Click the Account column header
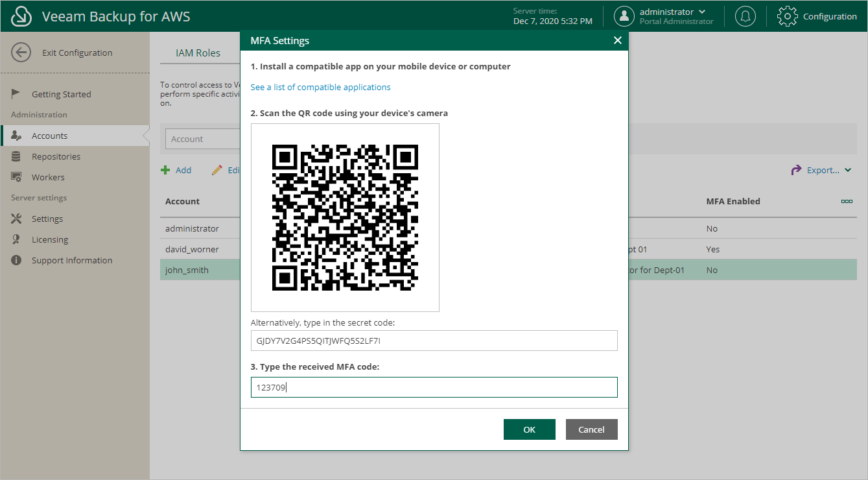Screen dimensions: 868x480 [x=182, y=201]
